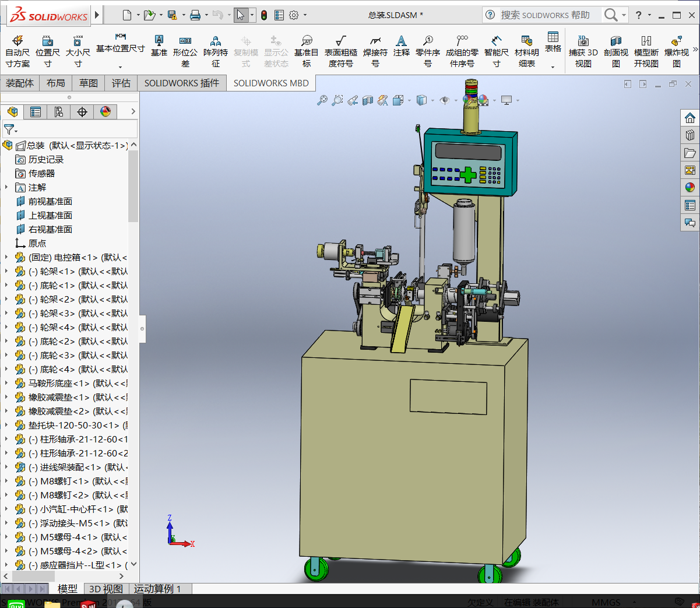Click the Rebuild traffic light icon
Image resolution: width=700 pixels, height=608 pixels.
pos(264,15)
